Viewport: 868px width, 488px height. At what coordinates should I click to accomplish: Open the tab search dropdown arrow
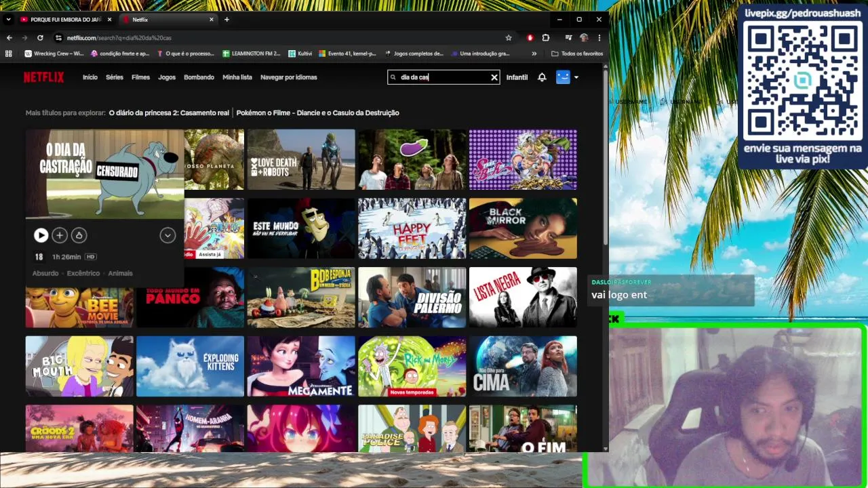[8, 20]
